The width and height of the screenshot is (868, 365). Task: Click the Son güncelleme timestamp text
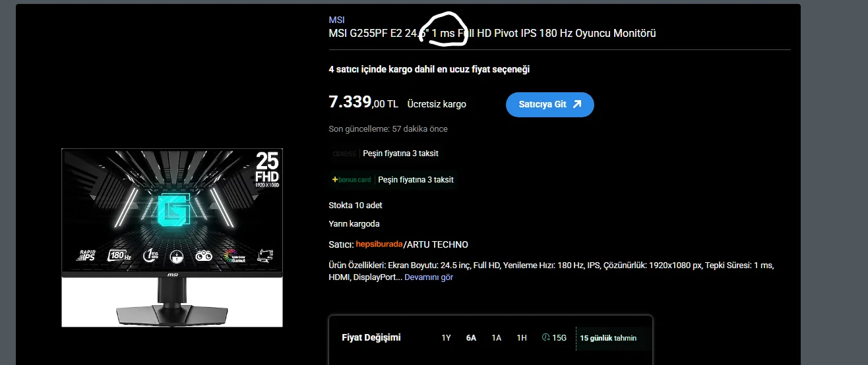click(388, 129)
